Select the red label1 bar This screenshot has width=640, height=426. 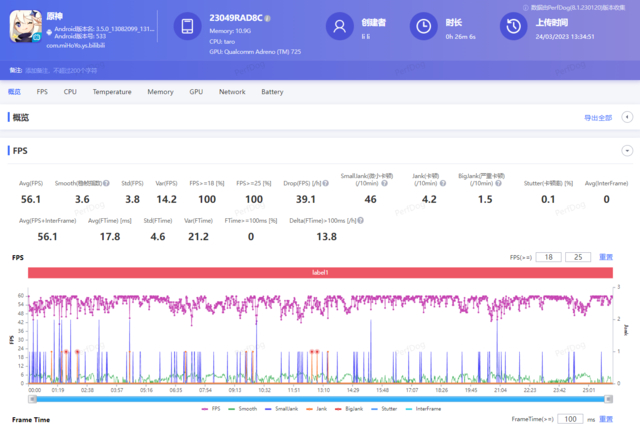pyautogui.click(x=320, y=272)
